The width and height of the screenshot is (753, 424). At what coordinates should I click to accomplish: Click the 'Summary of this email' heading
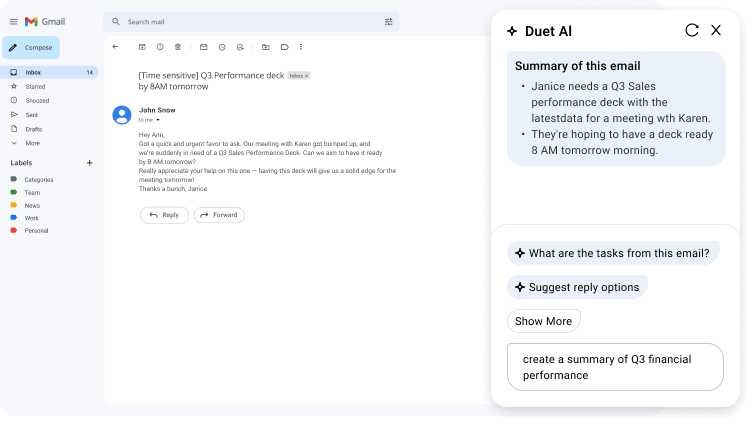tap(578, 66)
